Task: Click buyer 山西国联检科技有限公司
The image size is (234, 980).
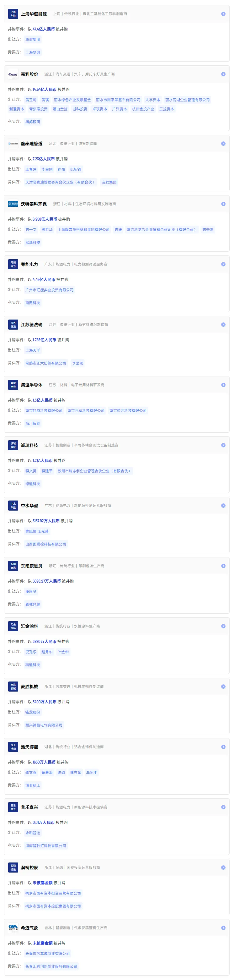Action: click(x=45, y=544)
